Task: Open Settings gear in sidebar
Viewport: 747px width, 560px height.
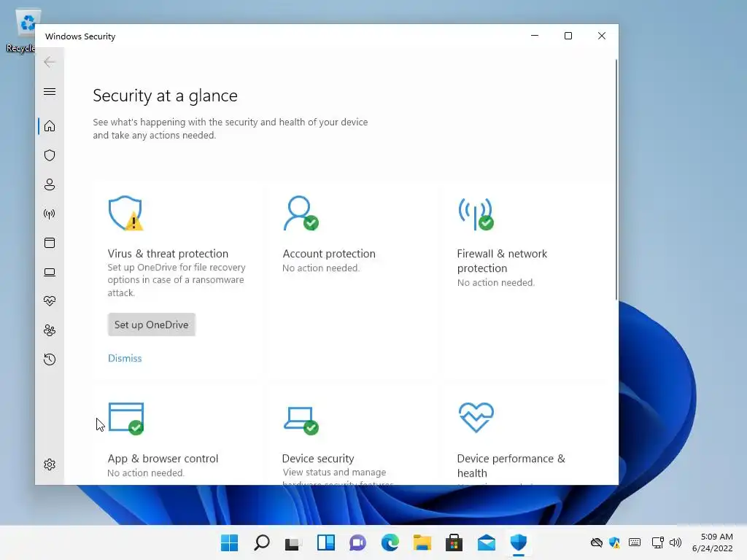Action: click(x=50, y=464)
